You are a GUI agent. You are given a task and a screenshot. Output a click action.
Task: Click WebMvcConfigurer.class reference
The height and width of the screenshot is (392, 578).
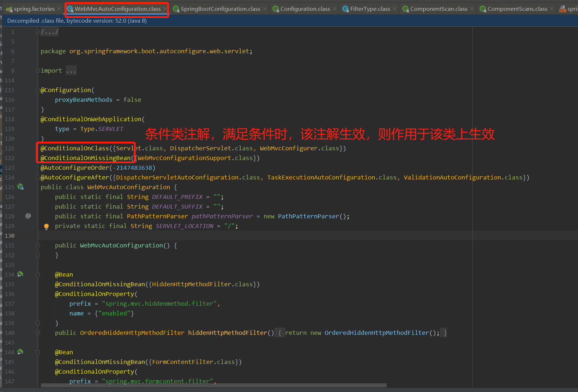tap(300, 148)
